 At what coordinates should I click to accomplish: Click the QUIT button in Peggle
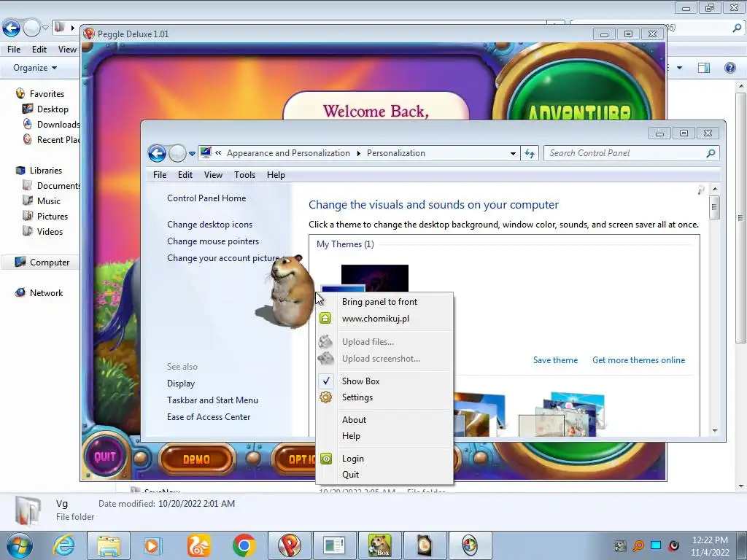[x=105, y=456]
